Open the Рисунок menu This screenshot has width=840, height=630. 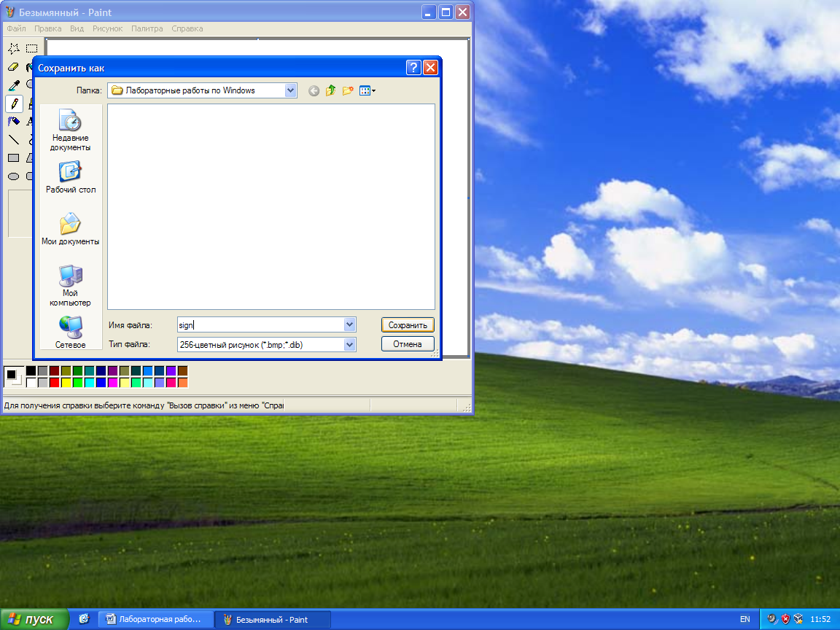click(x=108, y=28)
